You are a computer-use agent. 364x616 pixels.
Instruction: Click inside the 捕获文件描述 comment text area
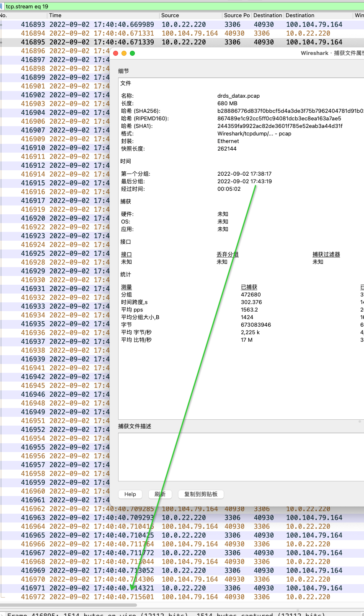pos(241,457)
